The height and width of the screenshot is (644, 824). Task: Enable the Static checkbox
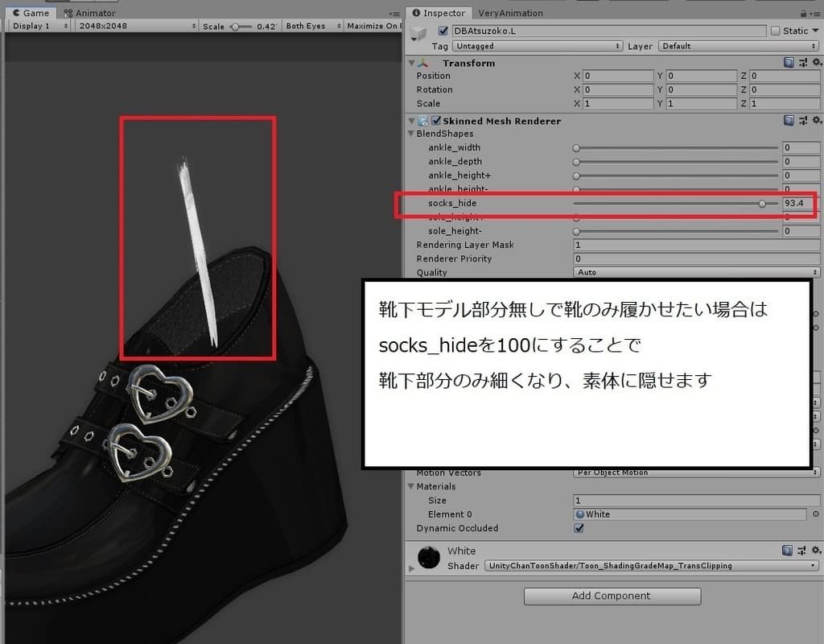point(777,31)
